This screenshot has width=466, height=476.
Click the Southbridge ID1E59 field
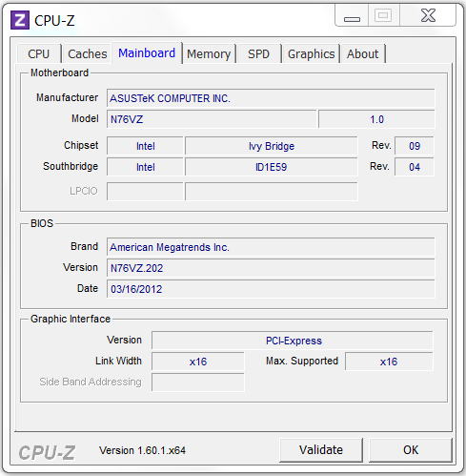click(272, 167)
